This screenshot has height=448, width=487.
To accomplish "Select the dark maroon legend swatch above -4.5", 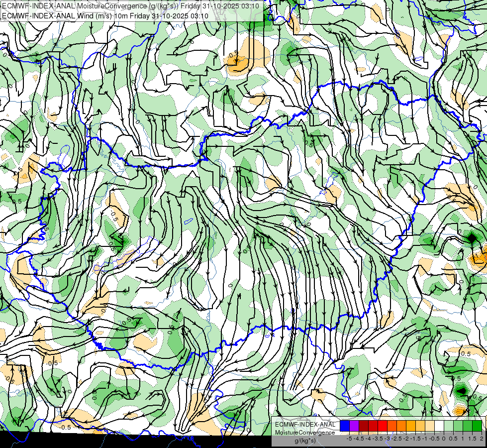I will click(x=364, y=426).
